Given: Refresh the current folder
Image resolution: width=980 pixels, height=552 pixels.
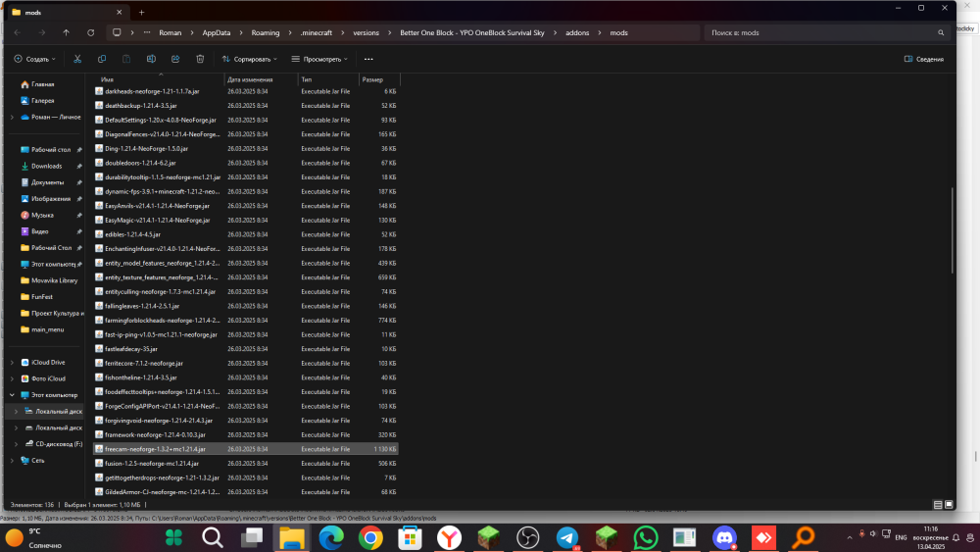Looking at the screenshot, I should click(x=90, y=32).
